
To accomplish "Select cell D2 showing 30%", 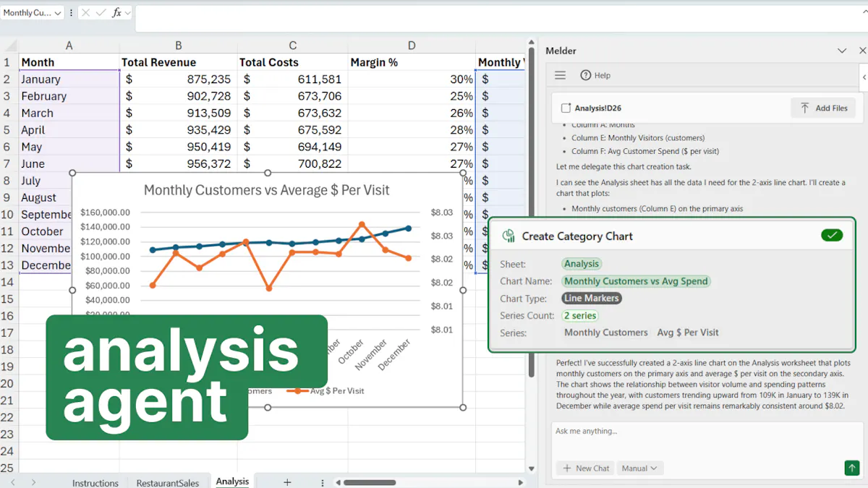I will (412, 80).
